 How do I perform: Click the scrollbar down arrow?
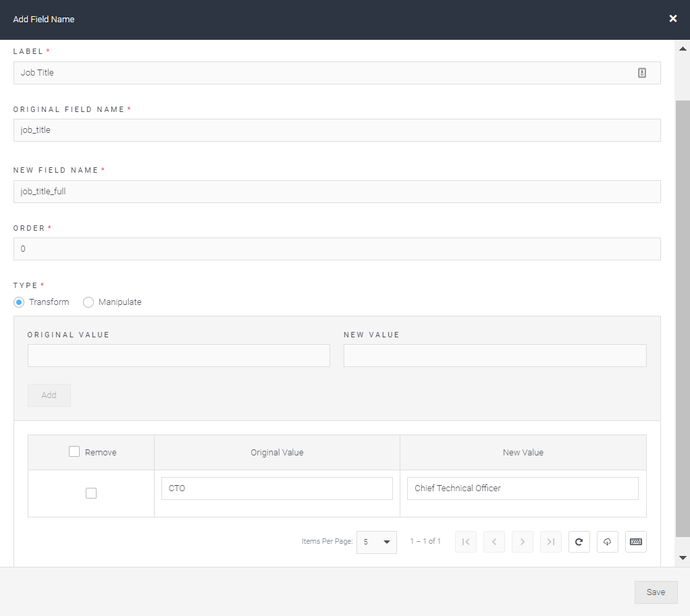[683, 557]
